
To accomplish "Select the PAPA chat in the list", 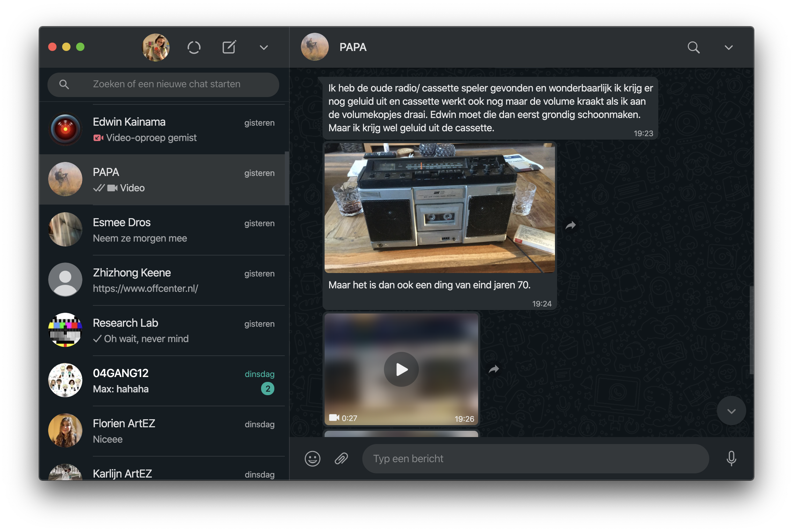I will point(162,179).
